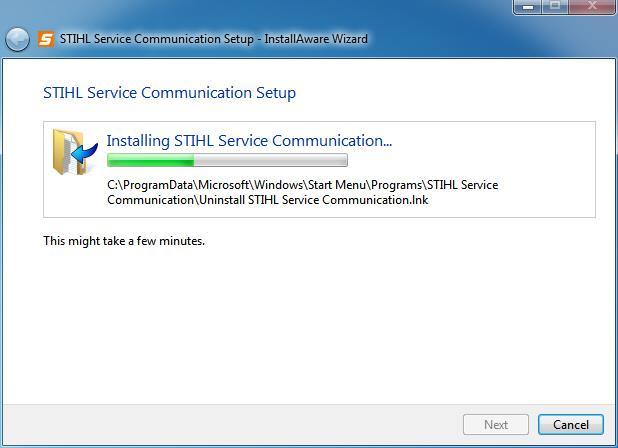The height and width of the screenshot is (448, 618).
Task: Click 'This might take a few minutes' text
Action: pyautogui.click(x=124, y=241)
